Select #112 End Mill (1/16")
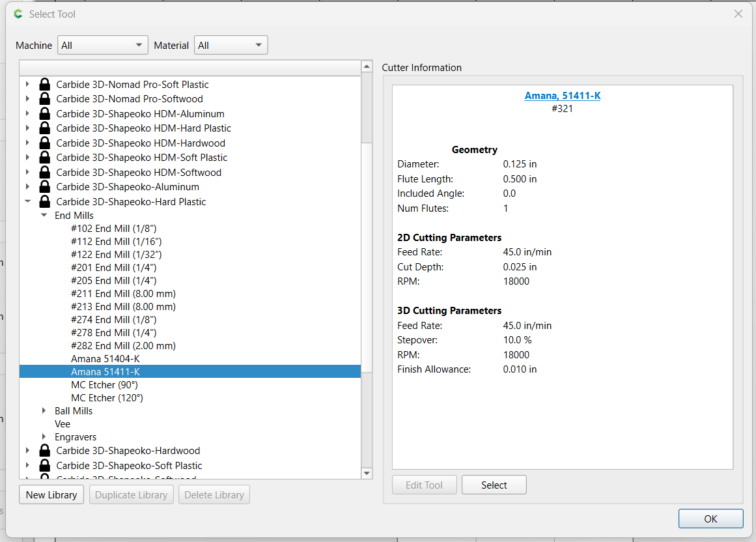756x542 pixels. [x=116, y=242]
